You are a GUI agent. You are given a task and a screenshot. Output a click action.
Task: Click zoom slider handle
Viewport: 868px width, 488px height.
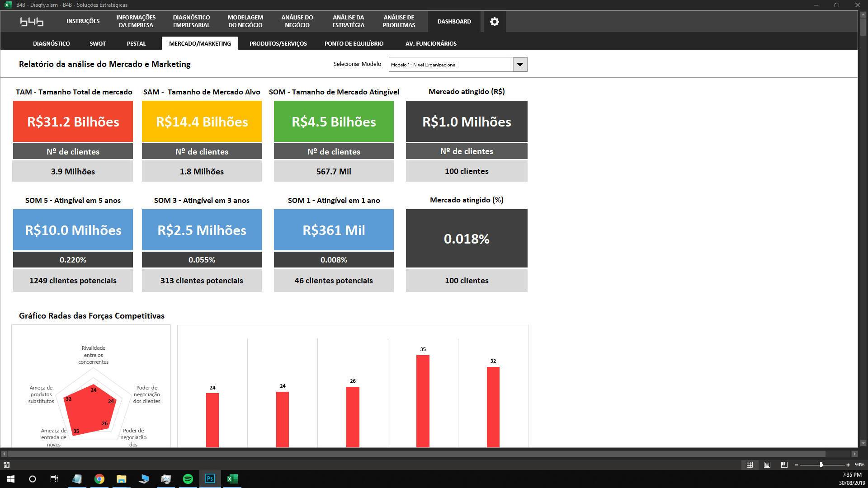821,465
